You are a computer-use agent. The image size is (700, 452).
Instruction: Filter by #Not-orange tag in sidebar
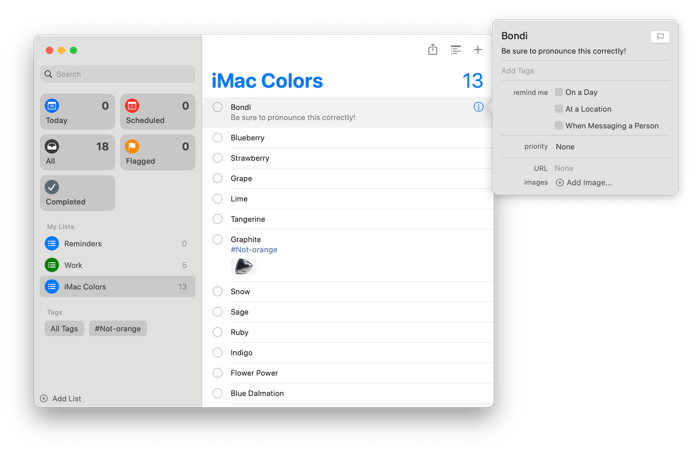[117, 329]
